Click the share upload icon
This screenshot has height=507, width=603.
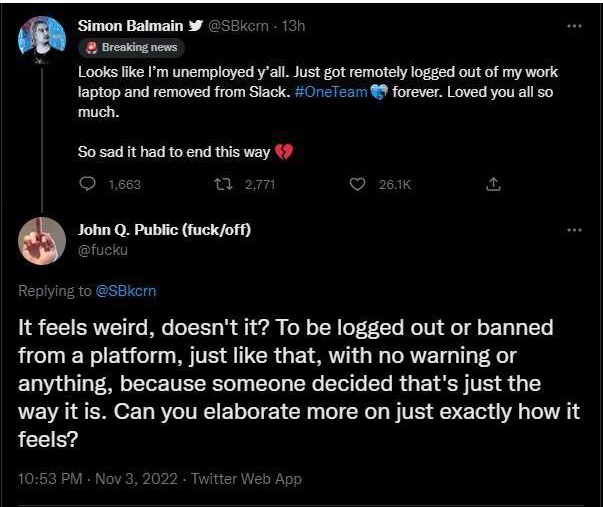coord(492,184)
